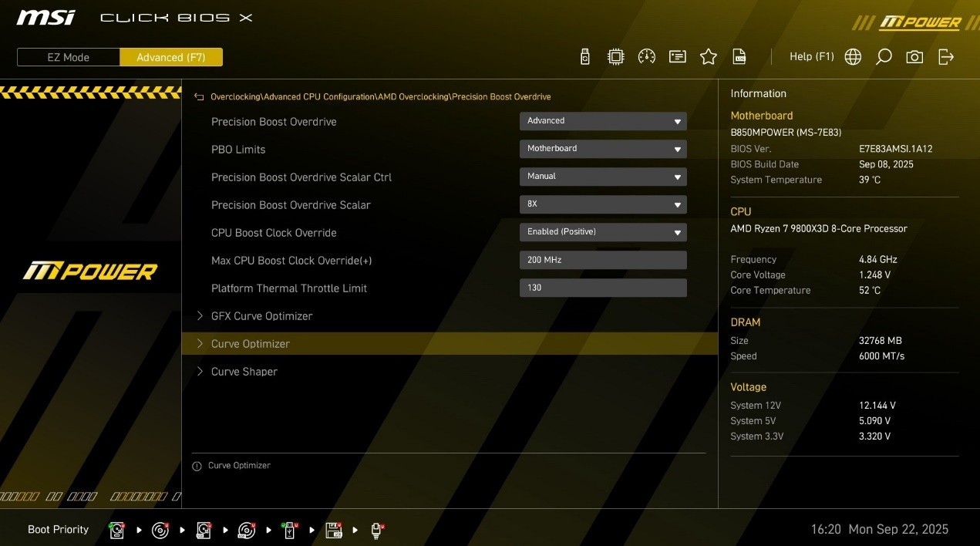Open the LOG file icon
The height and width of the screenshot is (546, 980).
(x=739, y=56)
